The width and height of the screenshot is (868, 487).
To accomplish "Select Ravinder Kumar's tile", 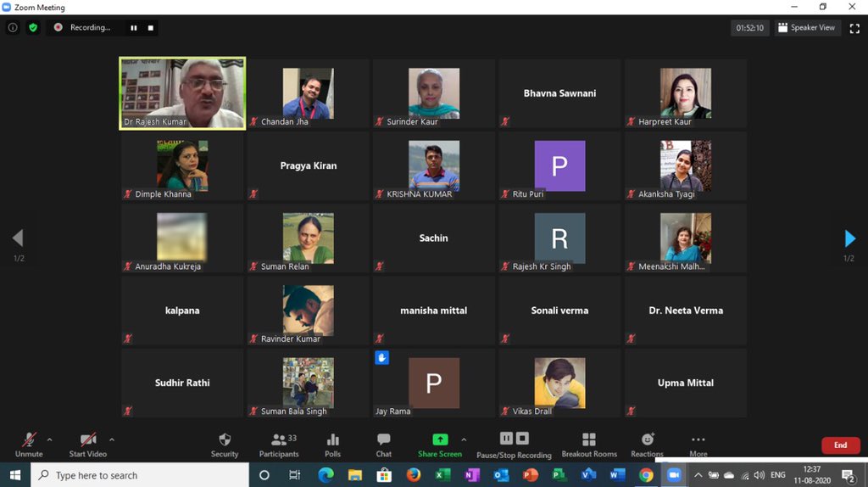I will (x=308, y=311).
